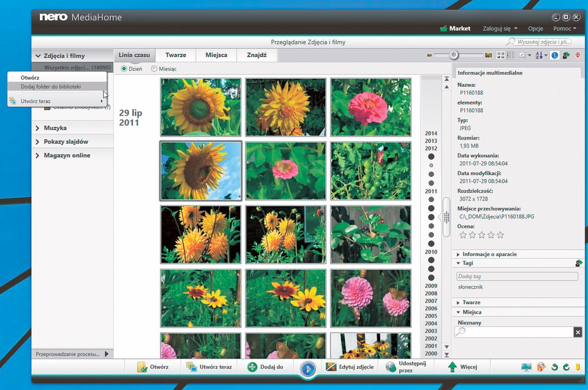Viewport: 588px width, 390px height.
Task: Click the Więcej button
Action: [x=463, y=367]
